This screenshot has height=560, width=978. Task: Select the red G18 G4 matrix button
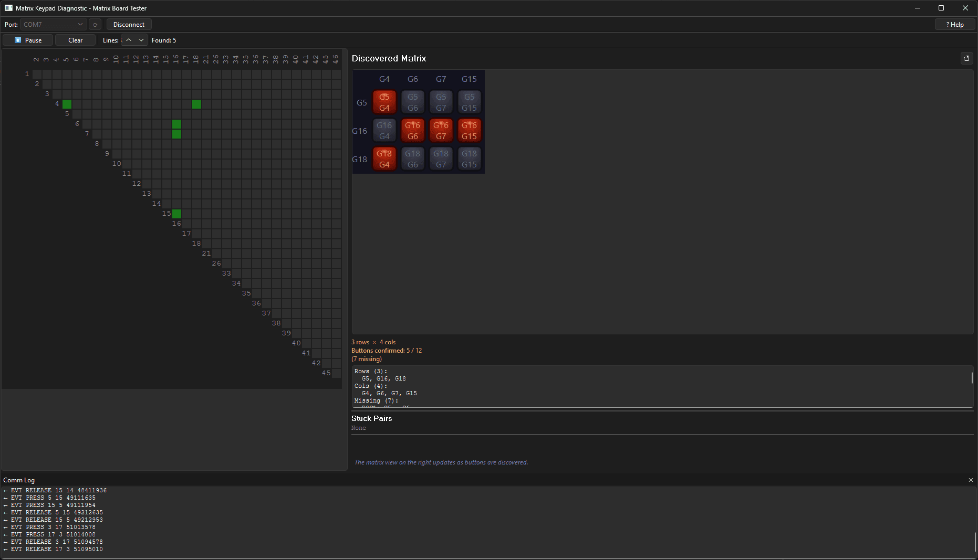(384, 159)
